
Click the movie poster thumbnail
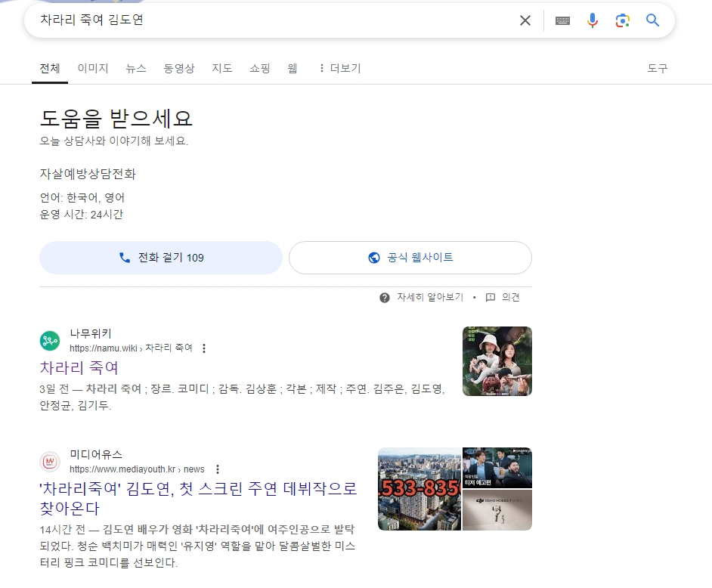pos(497,361)
